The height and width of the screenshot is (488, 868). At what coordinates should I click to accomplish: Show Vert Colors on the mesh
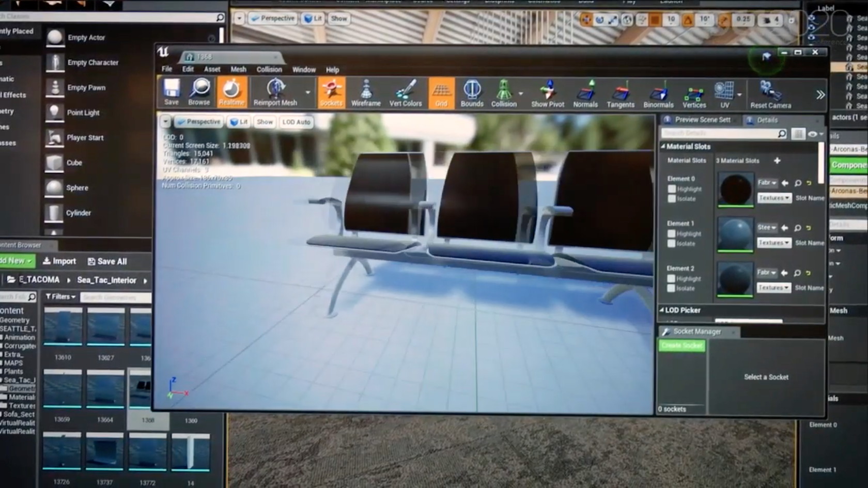pos(406,93)
